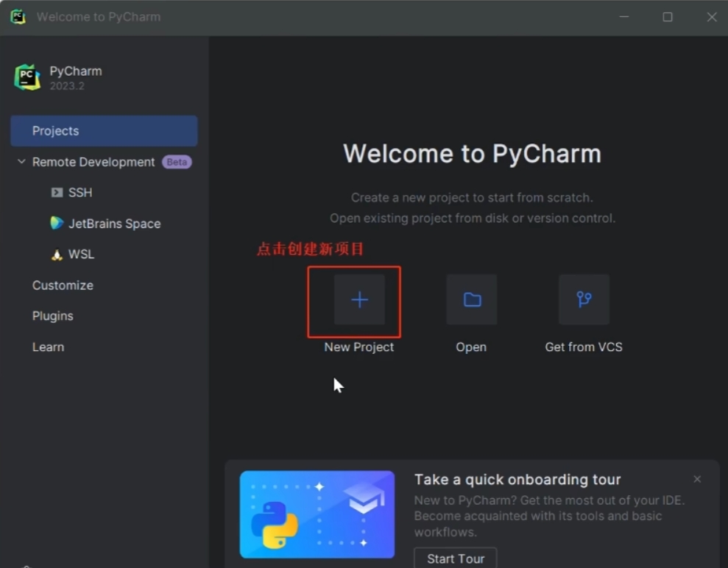The height and width of the screenshot is (568, 728).
Task: Click the Beta badge next to Remote Development
Action: pos(177,162)
